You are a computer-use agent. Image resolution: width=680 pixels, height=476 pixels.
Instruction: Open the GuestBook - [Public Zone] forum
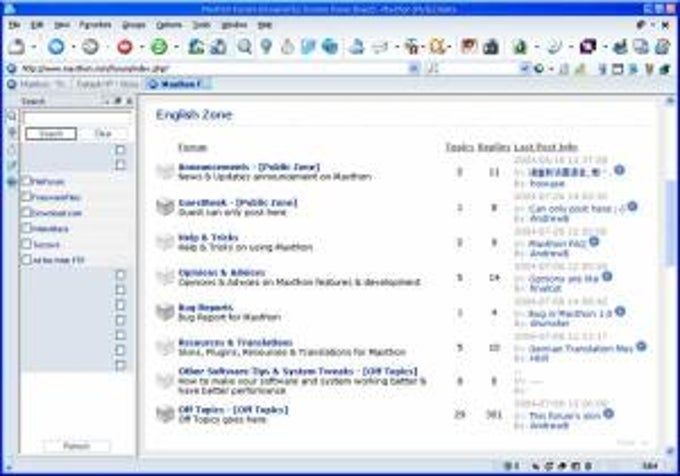[x=238, y=202]
